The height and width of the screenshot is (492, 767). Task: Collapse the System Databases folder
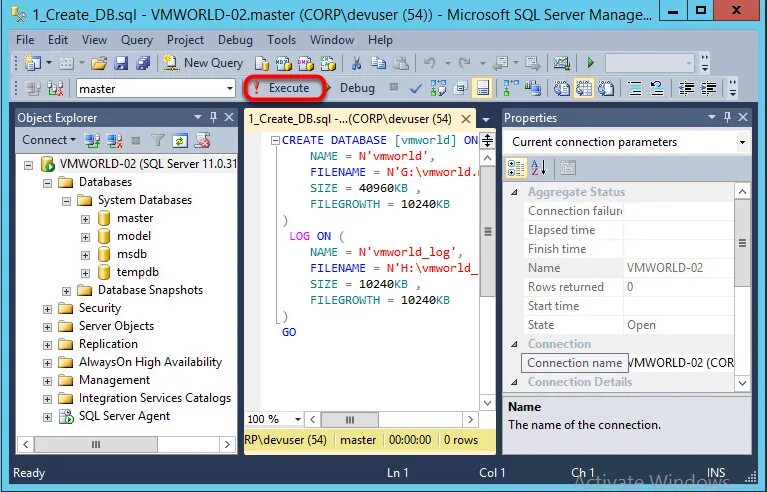coord(67,201)
